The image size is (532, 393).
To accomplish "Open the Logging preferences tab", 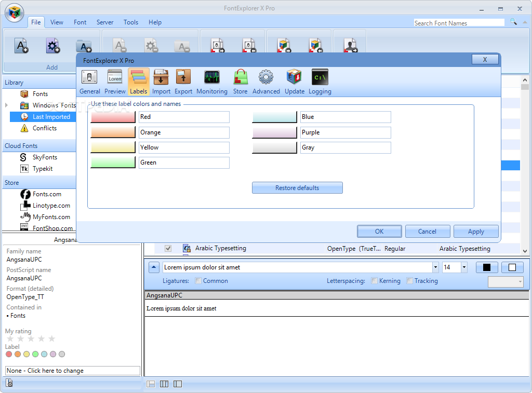I will pos(320,82).
